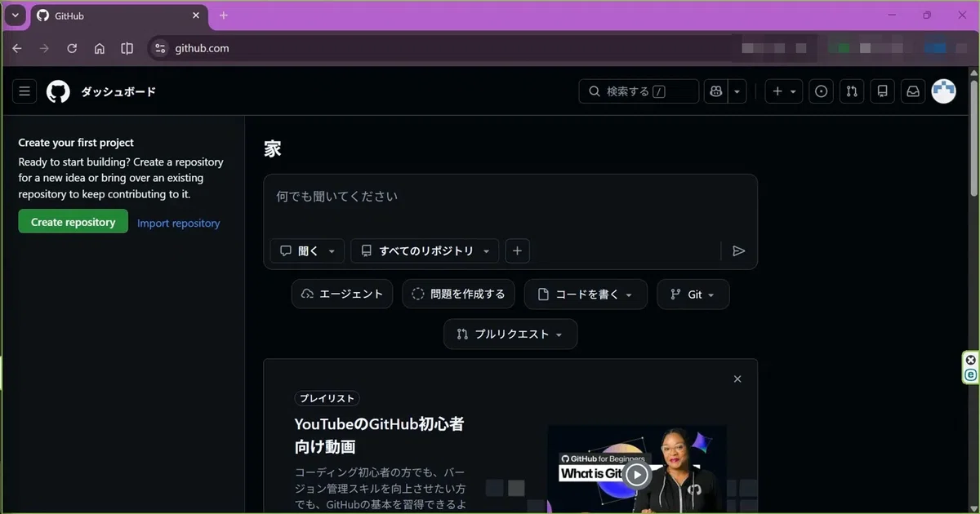Follow the Import repository link

(x=179, y=223)
